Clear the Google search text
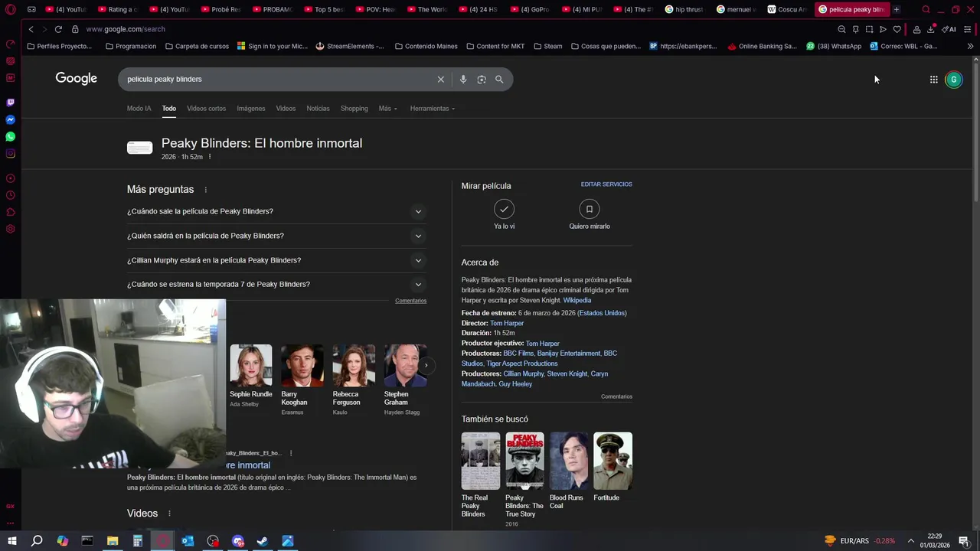The width and height of the screenshot is (980, 551). [x=440, y=79]
